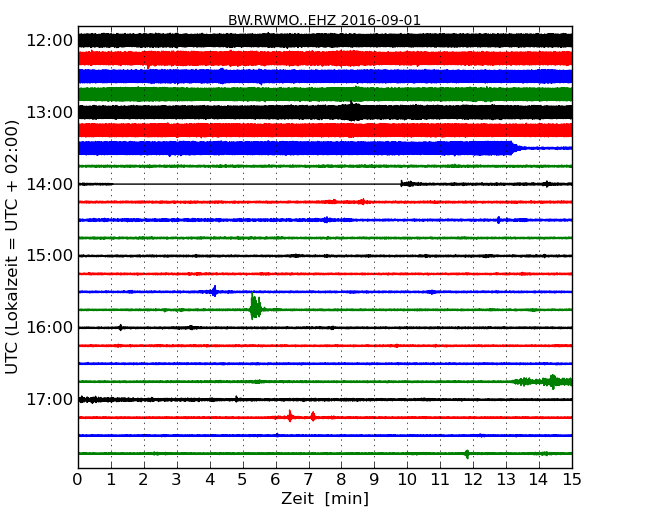Select the 13:00 time tick label
The height and width of the screenshot is (520, 650).
(x=50, y=112)
